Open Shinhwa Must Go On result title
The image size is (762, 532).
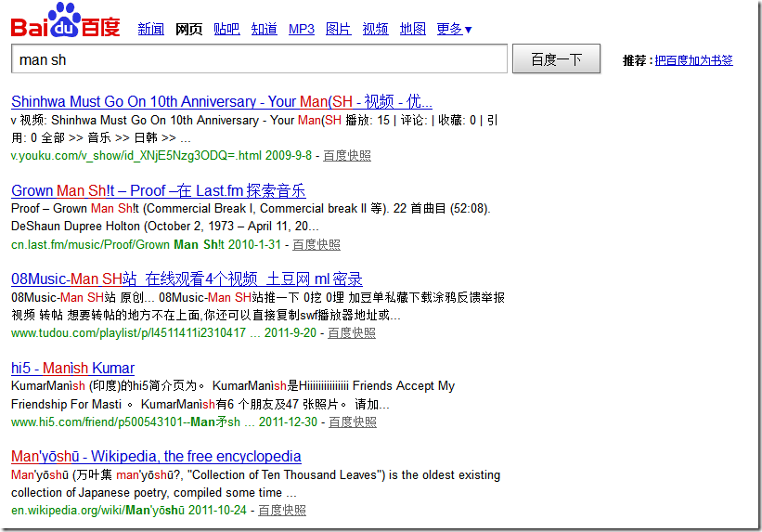pyautogui.click(x=222, y=101)
